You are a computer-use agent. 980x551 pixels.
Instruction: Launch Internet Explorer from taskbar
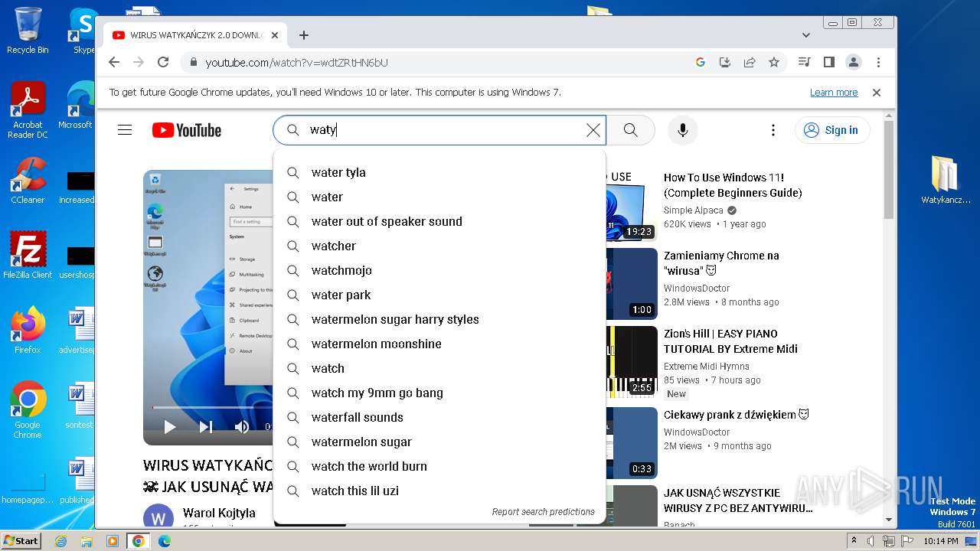(60, 541)
